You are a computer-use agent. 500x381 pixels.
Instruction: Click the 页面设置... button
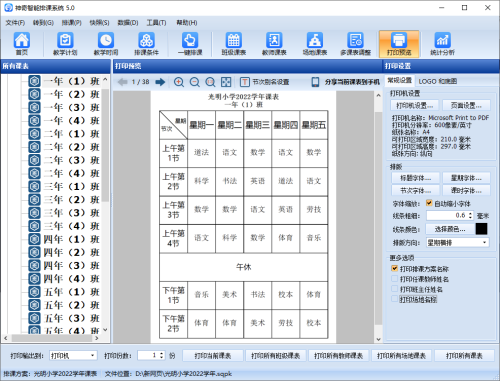click(466, 106)
